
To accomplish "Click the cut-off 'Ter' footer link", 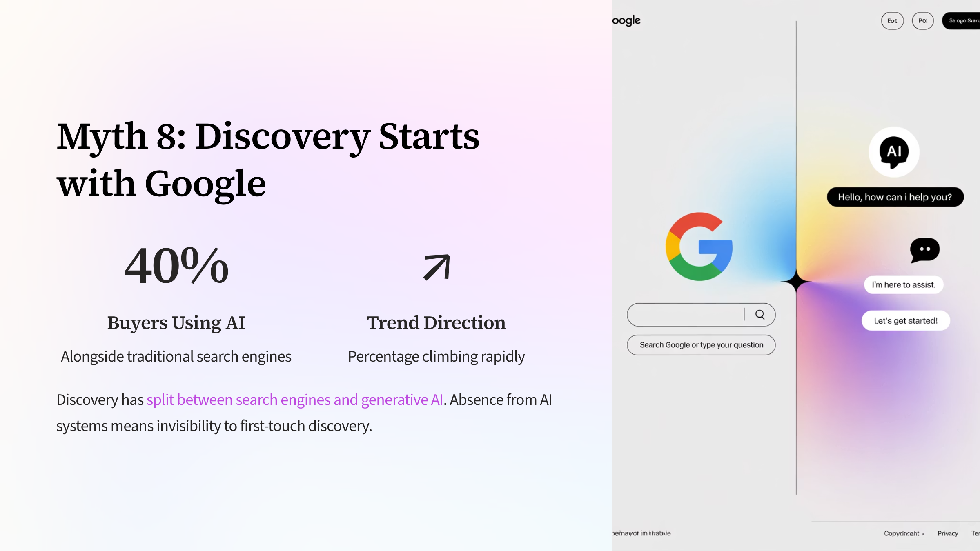I will (976, 533).
